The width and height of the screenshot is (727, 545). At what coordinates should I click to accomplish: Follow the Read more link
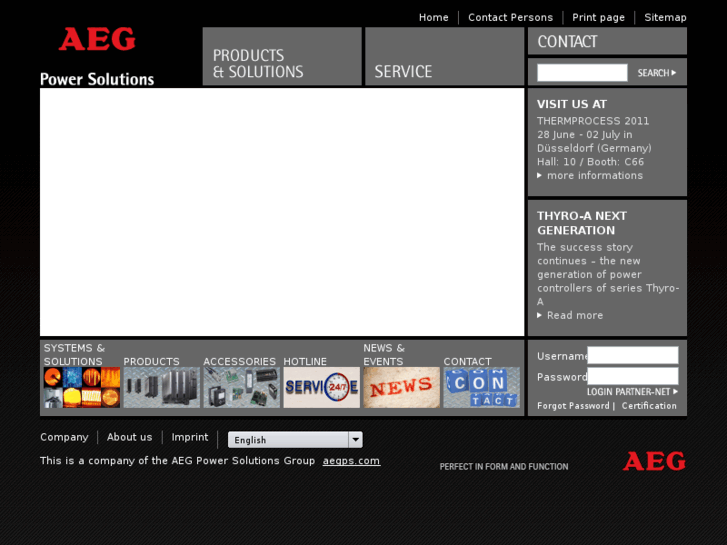[575, 315]
